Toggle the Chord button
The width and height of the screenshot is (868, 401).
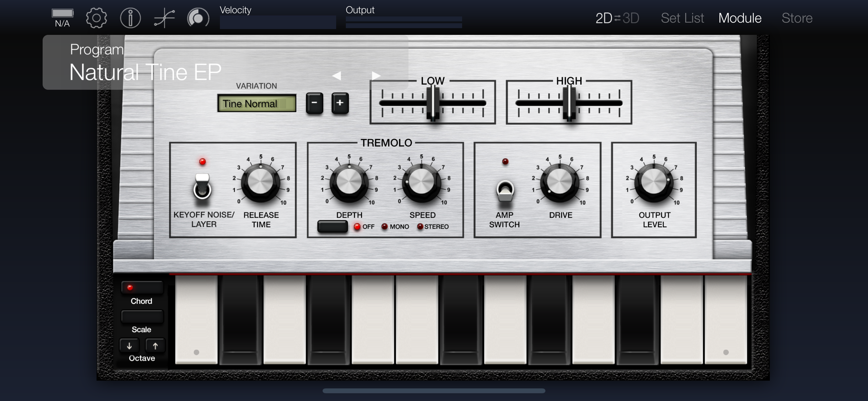(x=142, y=287)
